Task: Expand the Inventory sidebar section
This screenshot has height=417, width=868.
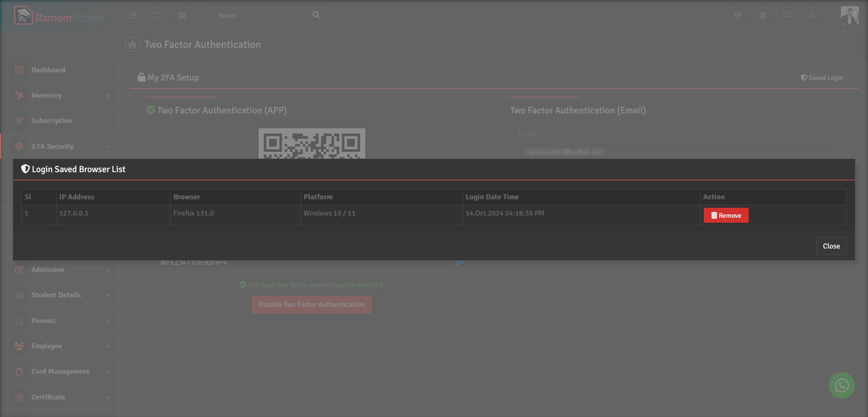Action: point(107,95)
